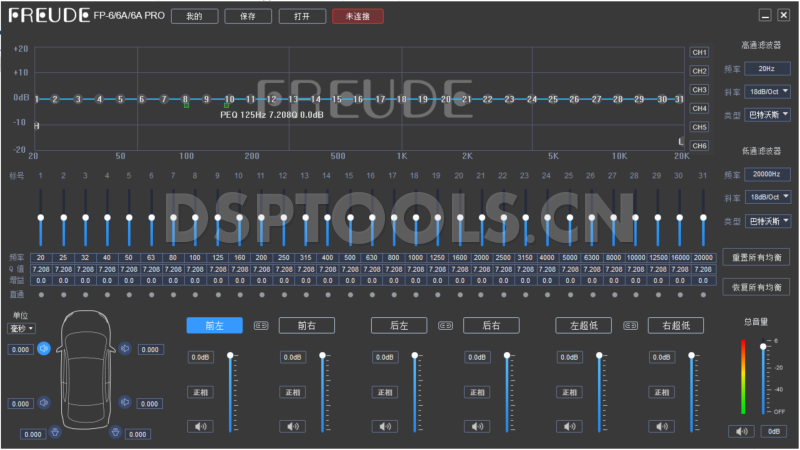Image resolution: width=800 pixels, height=450 pixels.
Task: Click the front-left speaker icon on car diagram
Action: pyautogui.click(x=44, y=349)
